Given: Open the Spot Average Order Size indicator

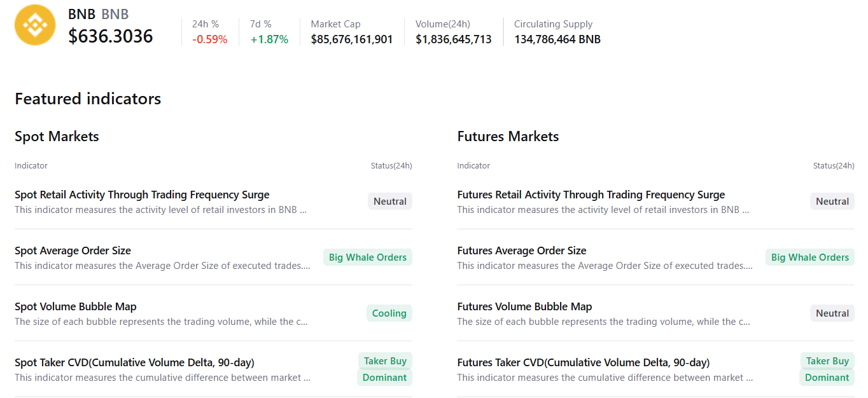Looking at the screenshot, I should coord(73,250).
